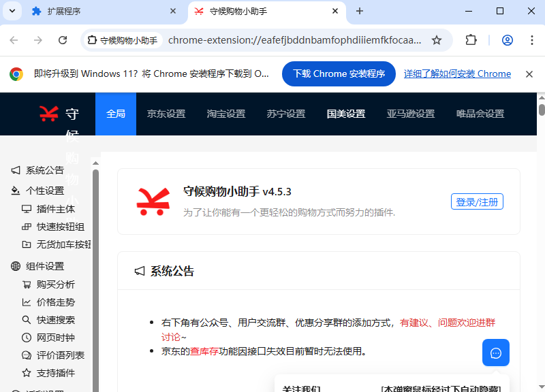Click the 购买分析 cart icon

coord(27,284)
